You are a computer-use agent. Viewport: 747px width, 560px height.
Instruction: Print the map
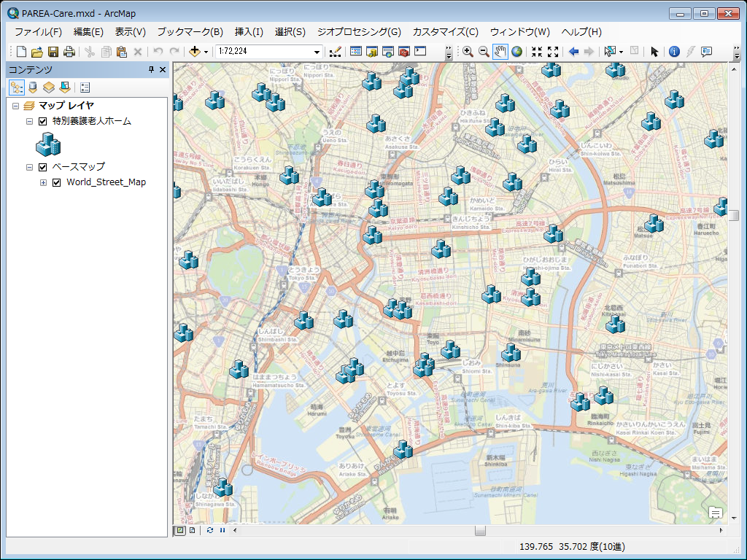(x=69, y=52)
